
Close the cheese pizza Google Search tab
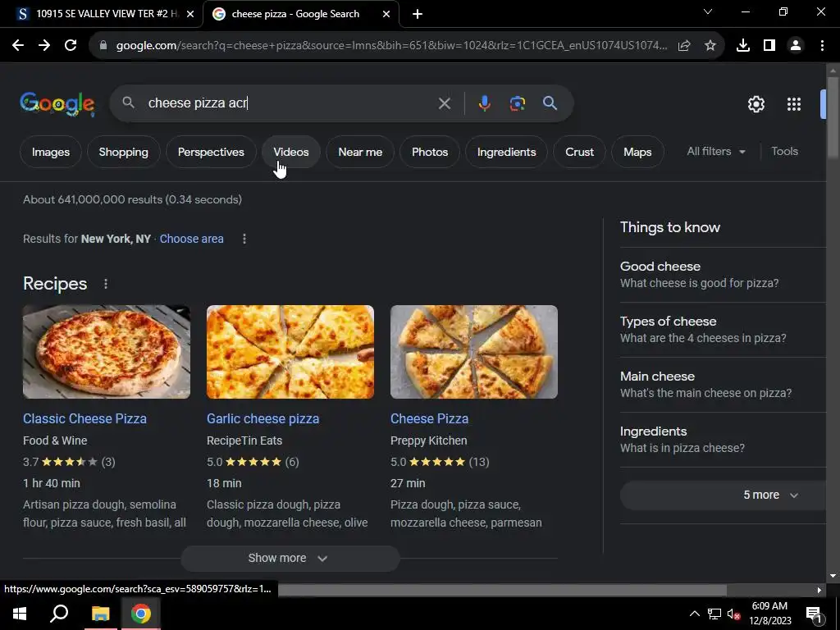click(x=386, y=14)
